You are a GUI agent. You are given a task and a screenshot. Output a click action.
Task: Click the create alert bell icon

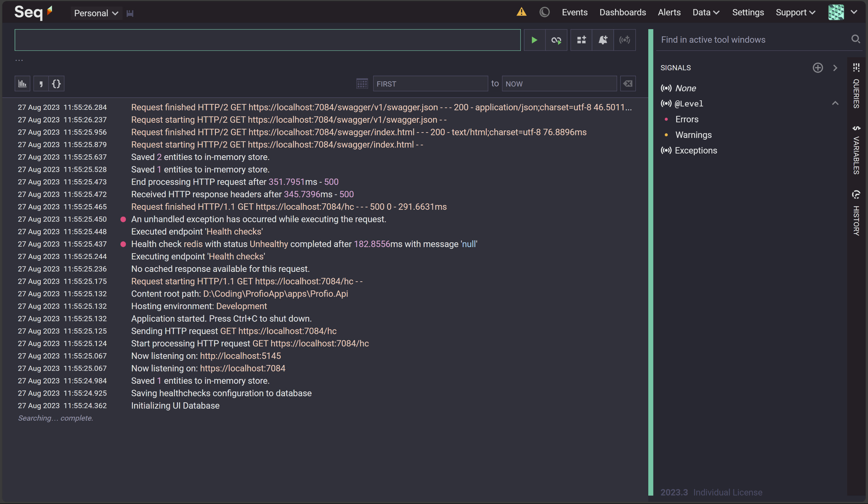pyautogui.click(x=603, y=40)
